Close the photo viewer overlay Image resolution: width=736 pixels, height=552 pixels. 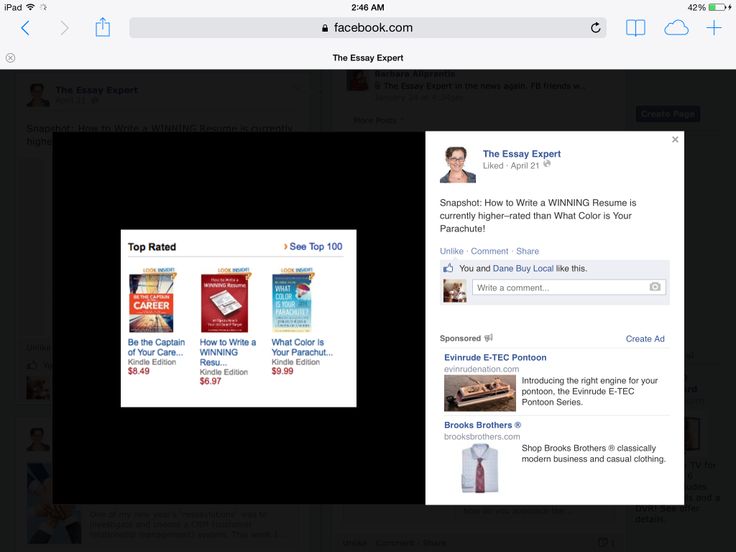[x=675, y=139]
